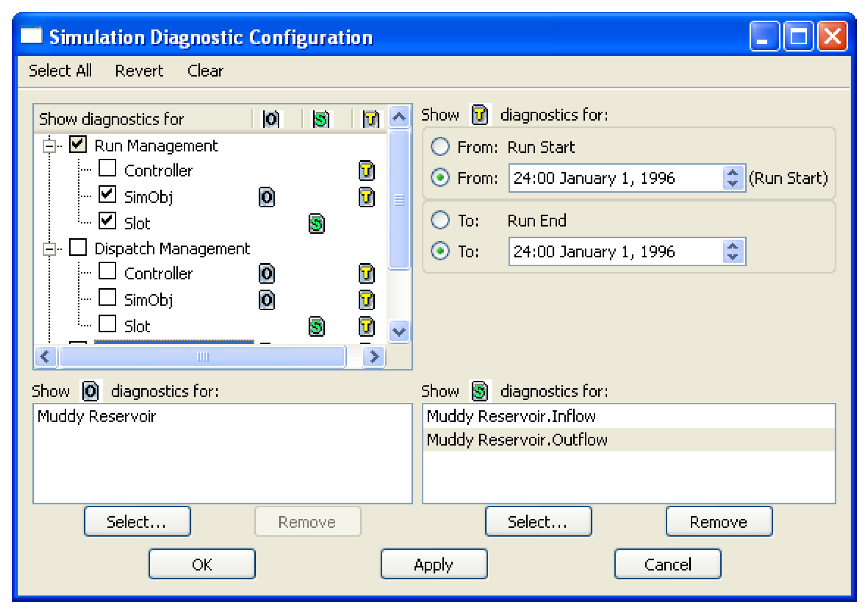Check the Controller box under Run Management
868x613 pixels.
108,168
